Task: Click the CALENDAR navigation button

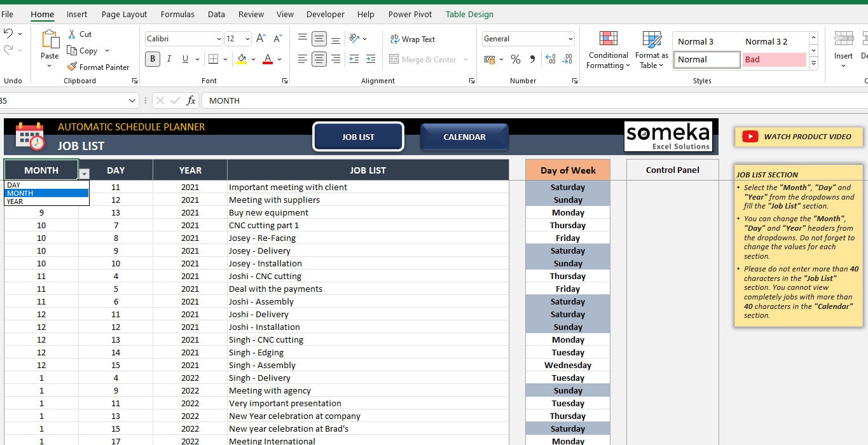Action: point(464,137)
